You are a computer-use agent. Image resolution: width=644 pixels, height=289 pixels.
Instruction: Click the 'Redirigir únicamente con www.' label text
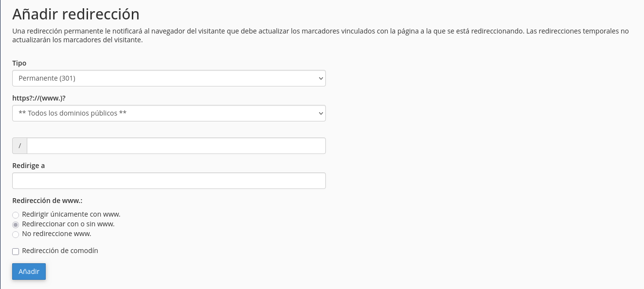click(71, 214)
